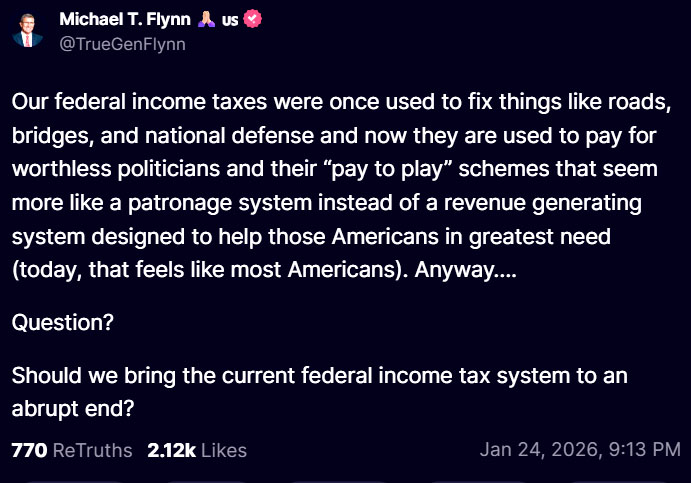The height and width of the screenshot is (483, 691).
Task: Click the phrase "worthless politicians" in post
Action: pyautogui.click(x=116, y=169)
